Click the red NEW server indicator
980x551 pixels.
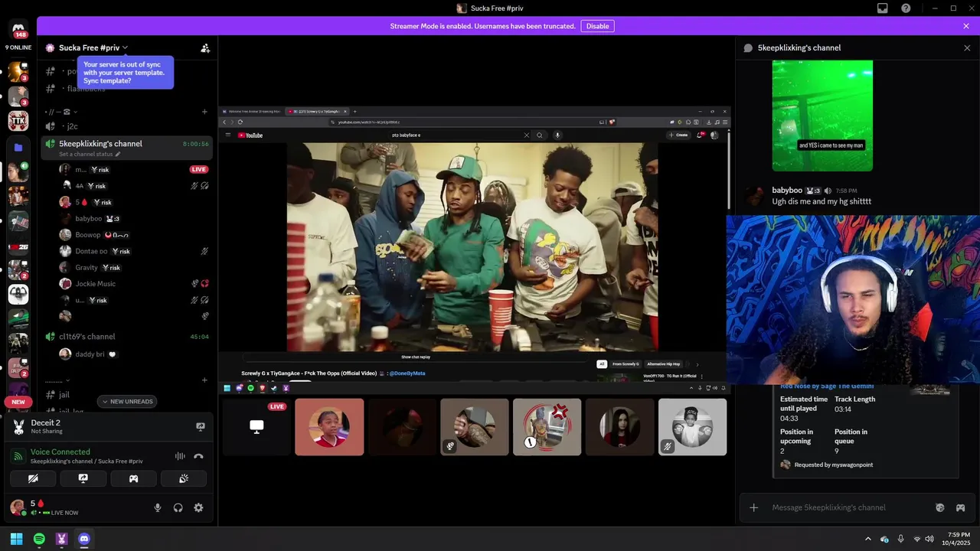pyautogui.click(x=18, y=402)
